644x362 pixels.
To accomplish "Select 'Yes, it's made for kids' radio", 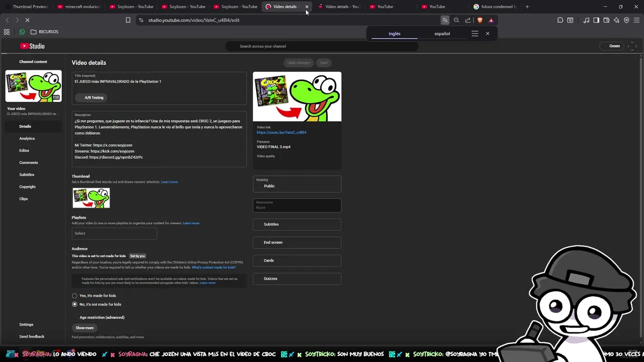I will (74, 296).
